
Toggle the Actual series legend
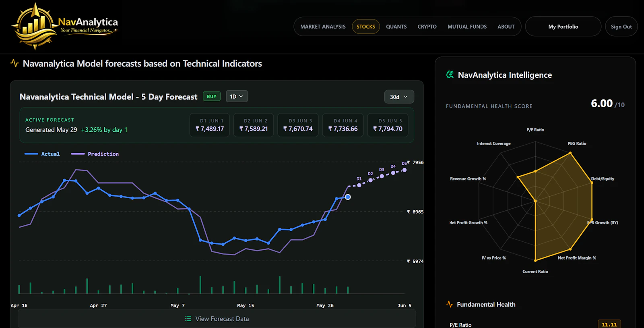[42, 154]
